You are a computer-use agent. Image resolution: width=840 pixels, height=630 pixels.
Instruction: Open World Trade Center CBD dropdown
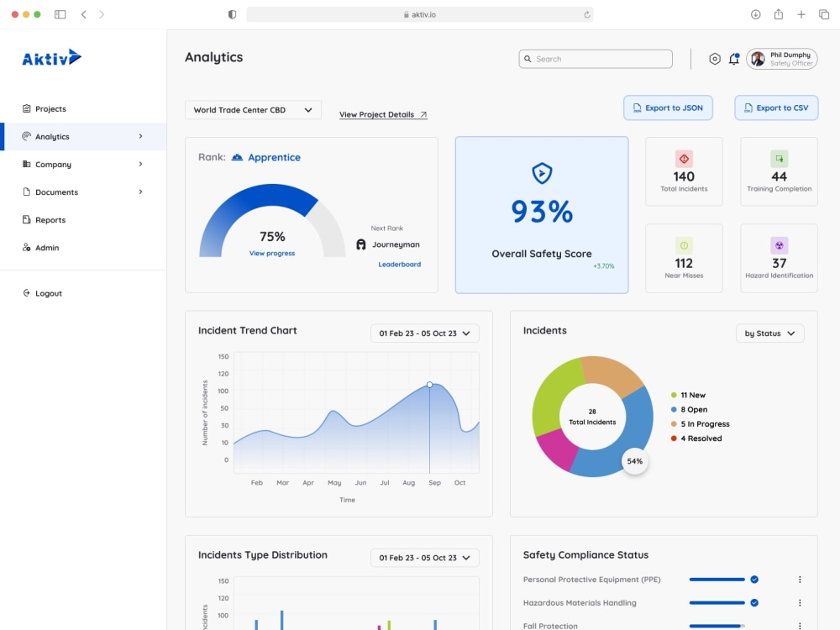[253, 110]
